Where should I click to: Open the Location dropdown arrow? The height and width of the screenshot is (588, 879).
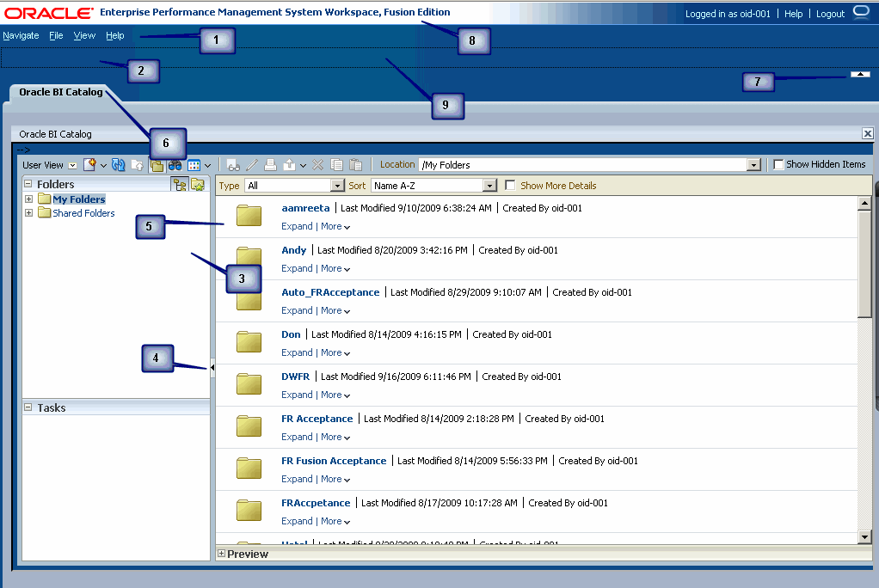(x=754, y=165)
